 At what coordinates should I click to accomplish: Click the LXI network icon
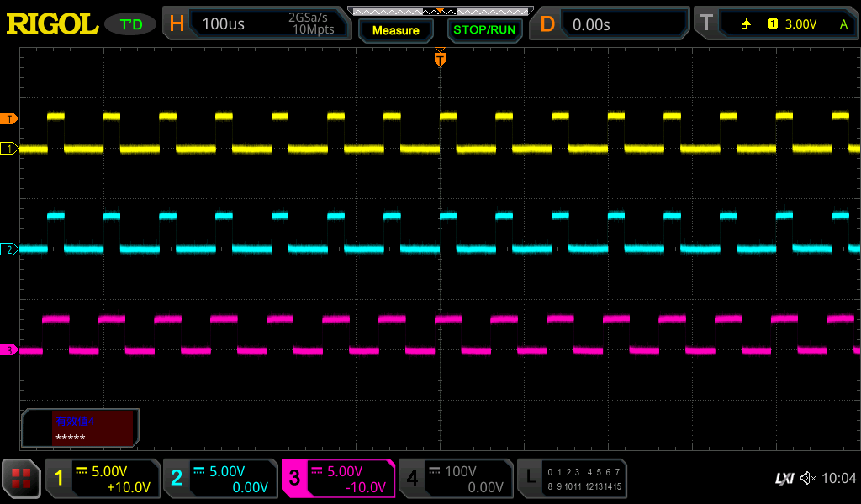[x=784, y=479]
